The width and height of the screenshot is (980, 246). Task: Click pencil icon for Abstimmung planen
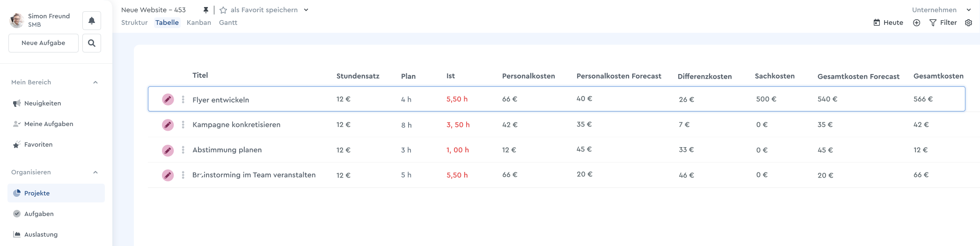(x=168, y=150)
